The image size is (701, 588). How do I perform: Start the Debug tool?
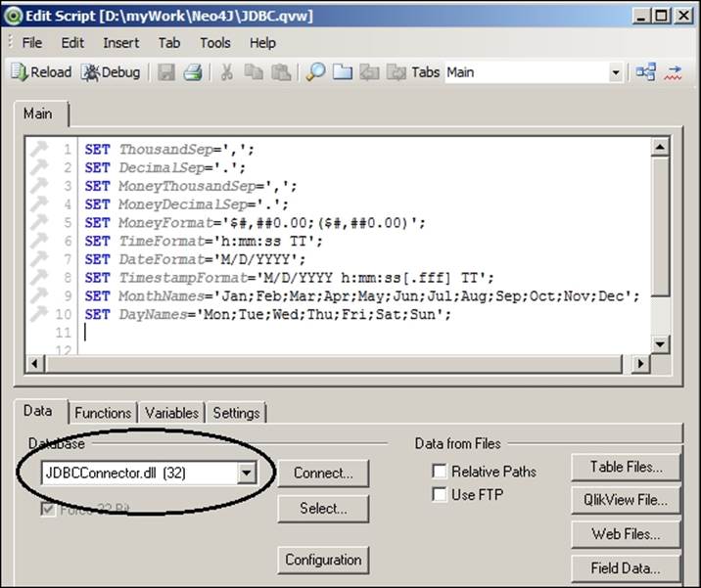tap(111, 72)
